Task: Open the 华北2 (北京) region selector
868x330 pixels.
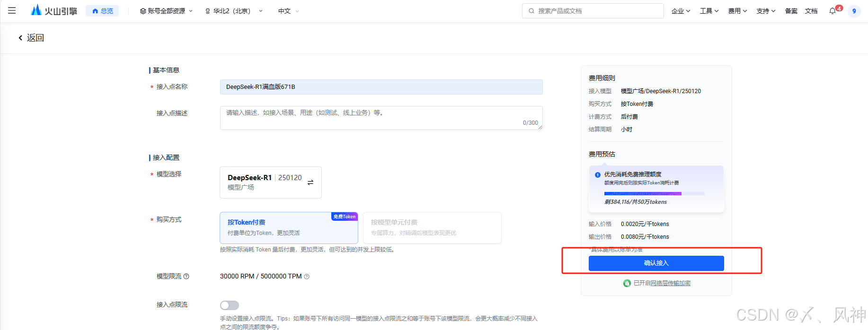Action: [233, 11]
